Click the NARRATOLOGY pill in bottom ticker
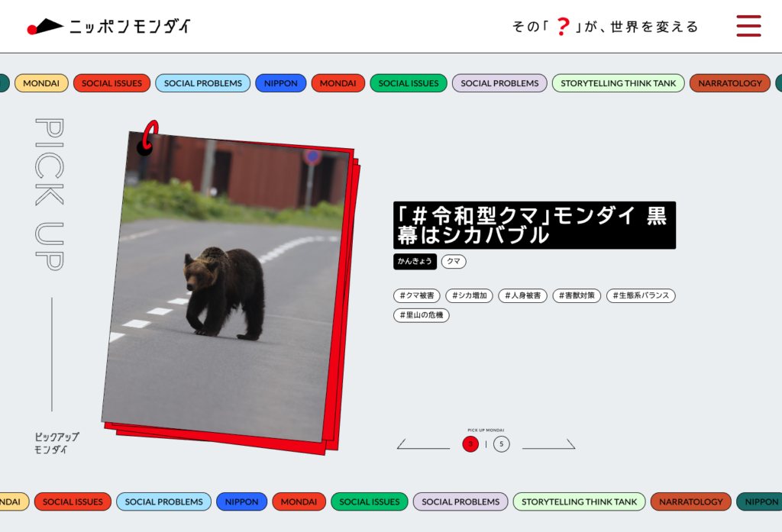This screenshot has height=532, width=782. pos(690,501)
